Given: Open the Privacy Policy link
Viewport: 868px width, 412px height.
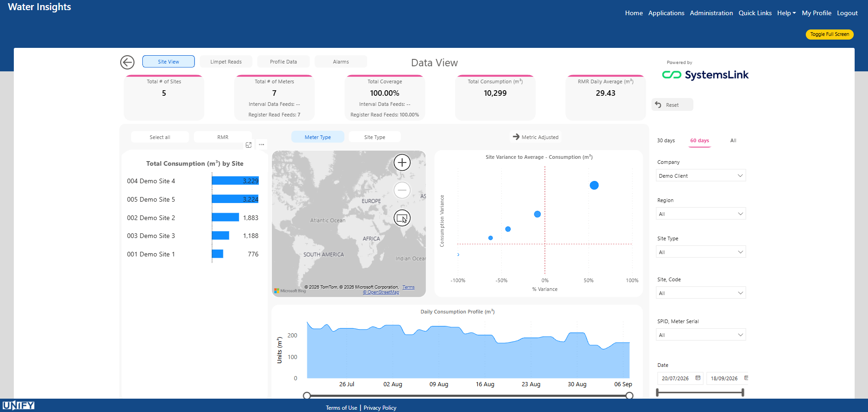Looking at the screenshot, I should click(380, 408).
